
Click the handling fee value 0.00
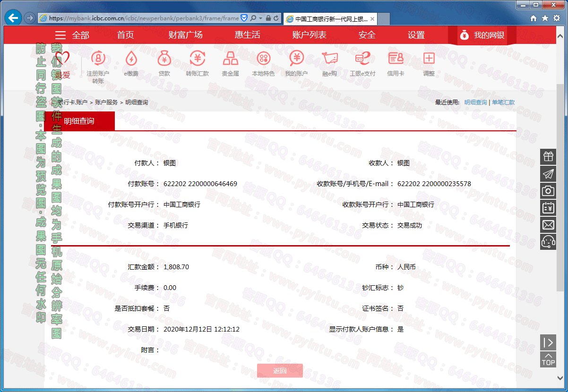(x=170, y=288)
